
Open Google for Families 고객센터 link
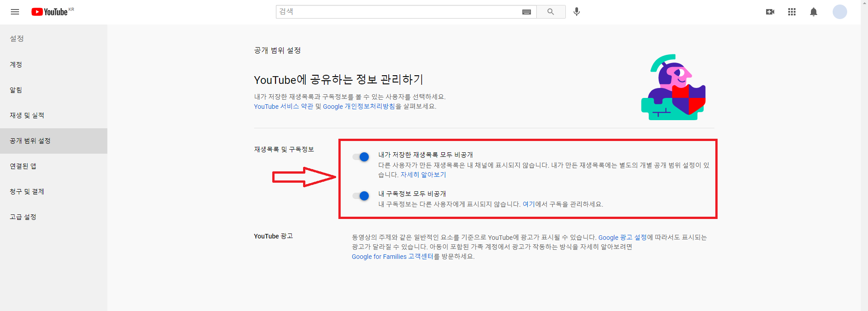(x=393, y=257)
